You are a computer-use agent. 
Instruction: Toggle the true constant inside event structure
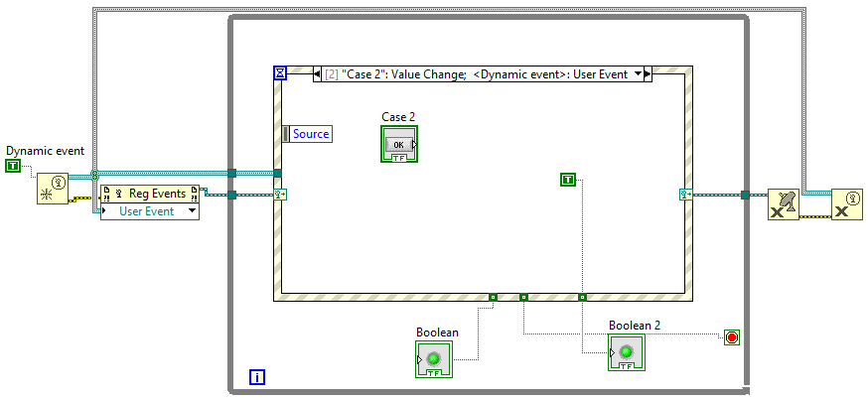(568, 180)
